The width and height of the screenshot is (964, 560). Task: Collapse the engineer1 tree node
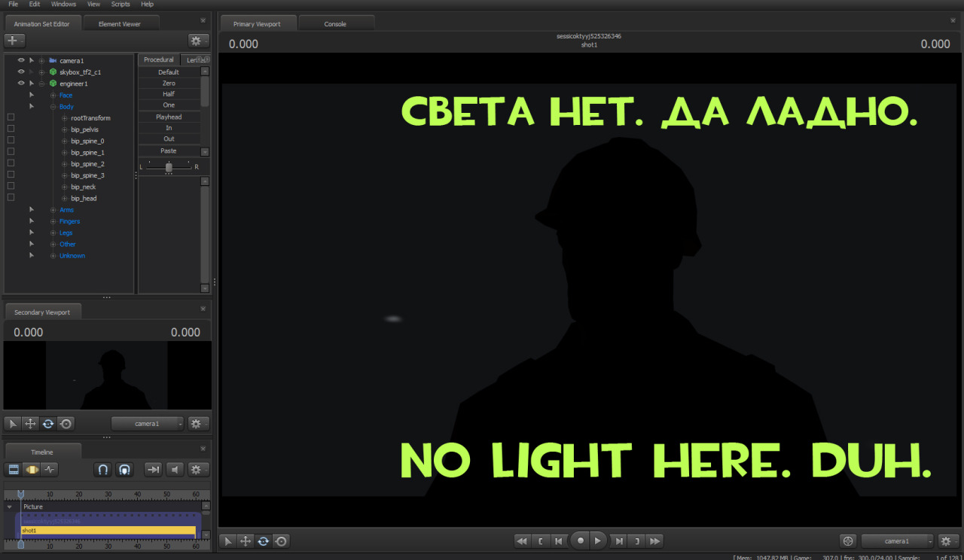(x=42, y=84)
